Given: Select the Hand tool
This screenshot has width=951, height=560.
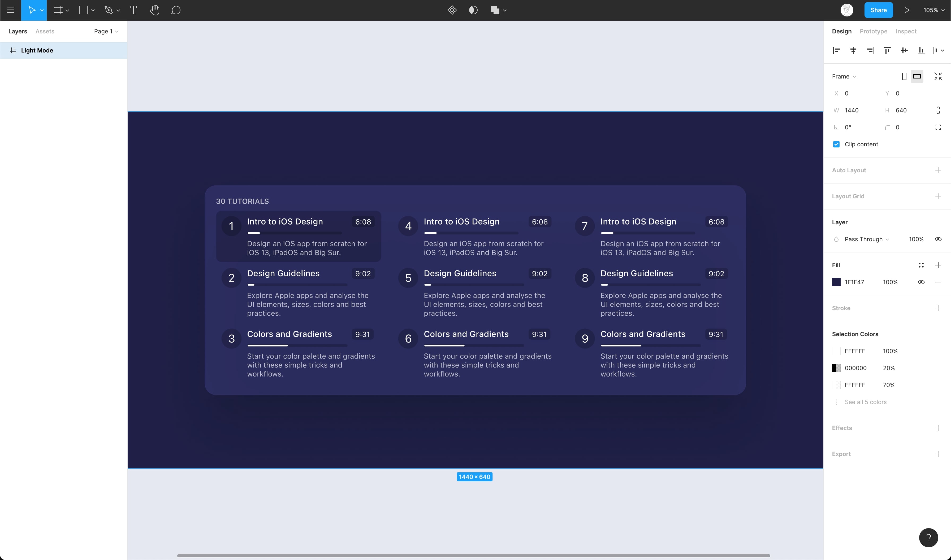Looking at the screenshot, I should [x=154, y=10].
